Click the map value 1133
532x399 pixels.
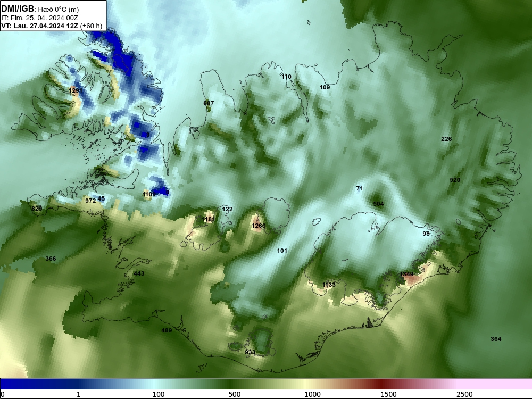[329, 285]
